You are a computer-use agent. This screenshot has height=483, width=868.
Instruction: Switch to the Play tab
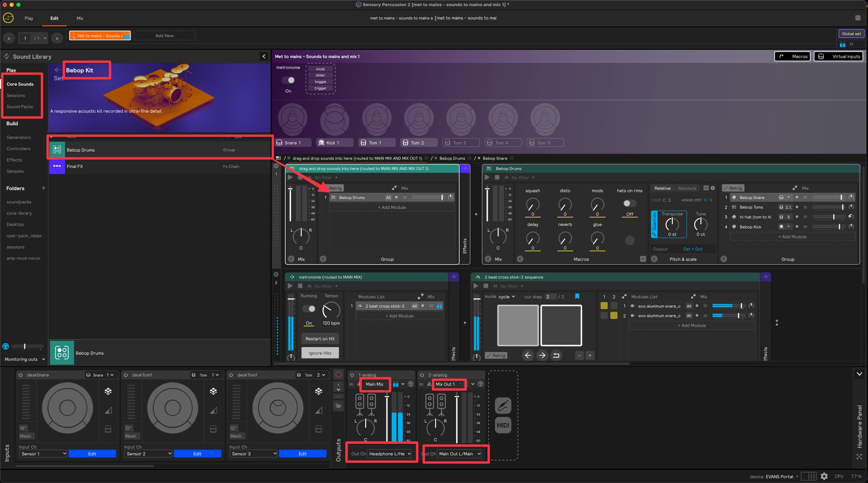point(29,18)
